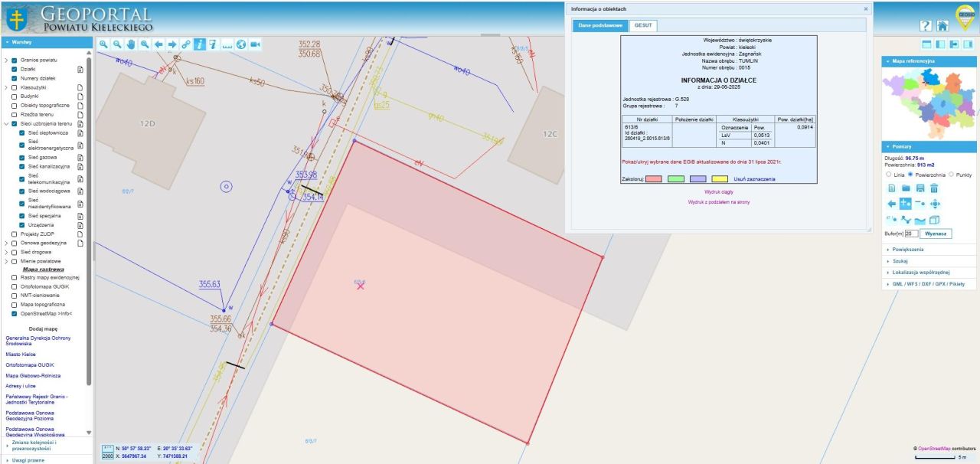The image size is (980, 464).
Task: Select the zoom in magnifier tool
Action: coord(103,44)
